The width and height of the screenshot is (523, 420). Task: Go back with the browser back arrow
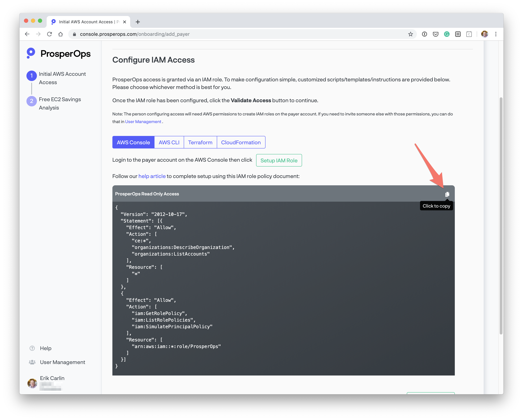(x=27, y=34)
